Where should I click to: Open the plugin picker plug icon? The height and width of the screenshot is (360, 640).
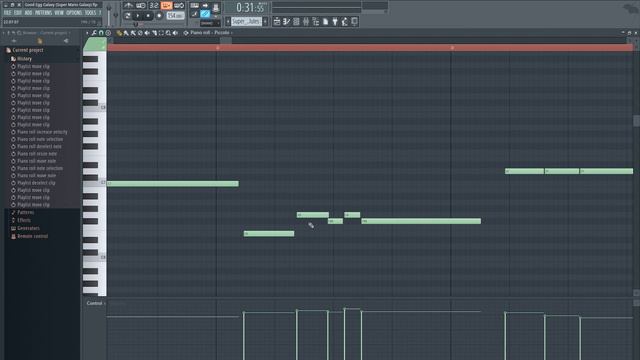pos(335,21)
